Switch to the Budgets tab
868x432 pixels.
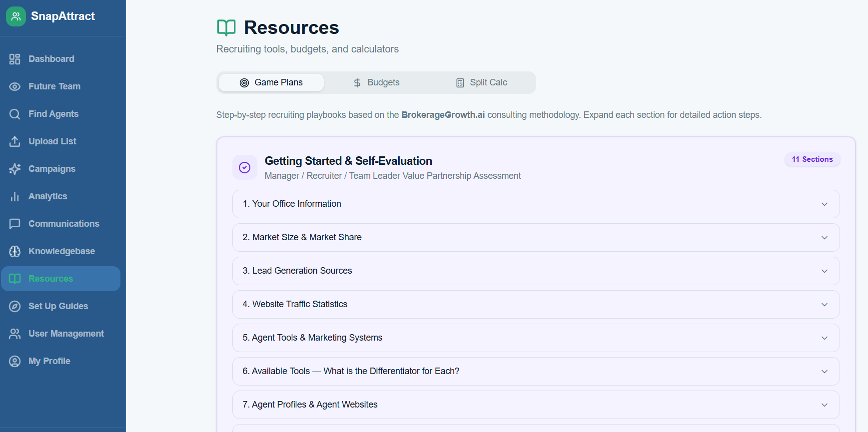[376, 82]
